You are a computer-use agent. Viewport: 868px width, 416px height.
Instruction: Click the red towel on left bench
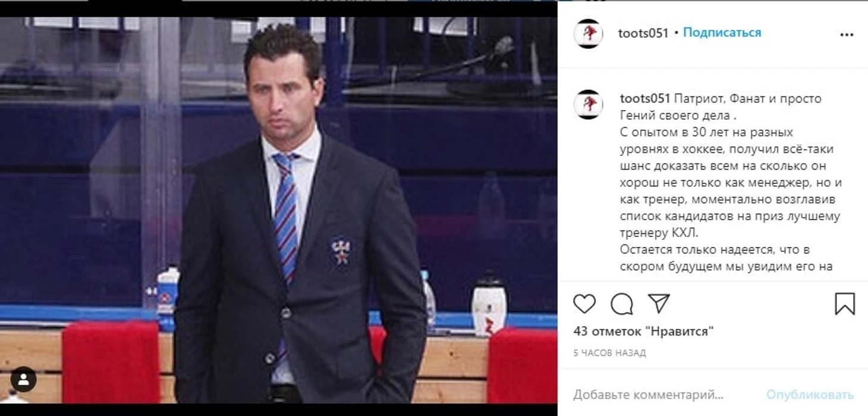pos(111,362)
